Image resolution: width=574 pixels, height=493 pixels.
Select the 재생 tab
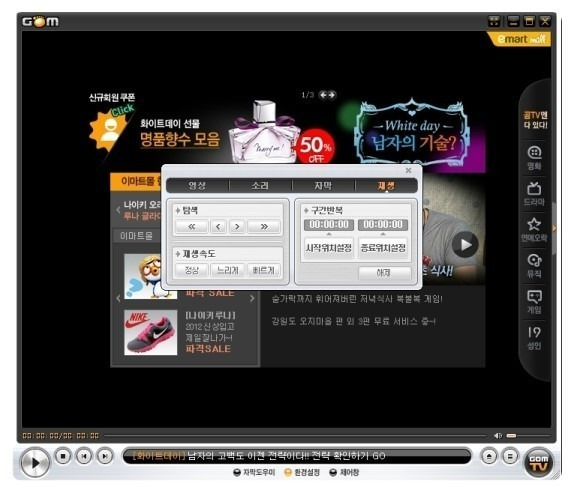tap(386, 186)
